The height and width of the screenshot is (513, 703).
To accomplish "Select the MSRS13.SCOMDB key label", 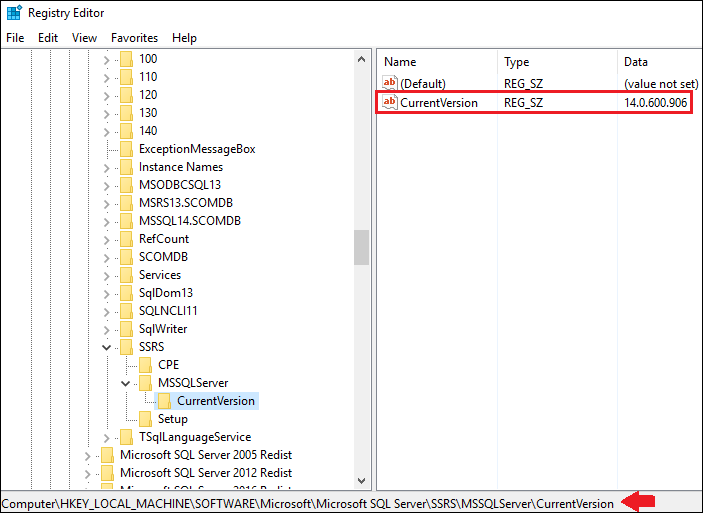I will coord(186,203).
